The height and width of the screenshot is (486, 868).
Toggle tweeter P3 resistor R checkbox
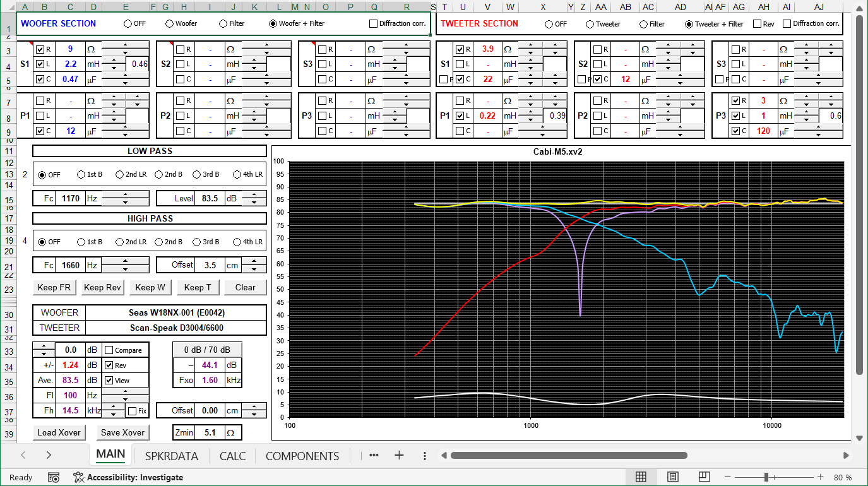tap(735, 100)
